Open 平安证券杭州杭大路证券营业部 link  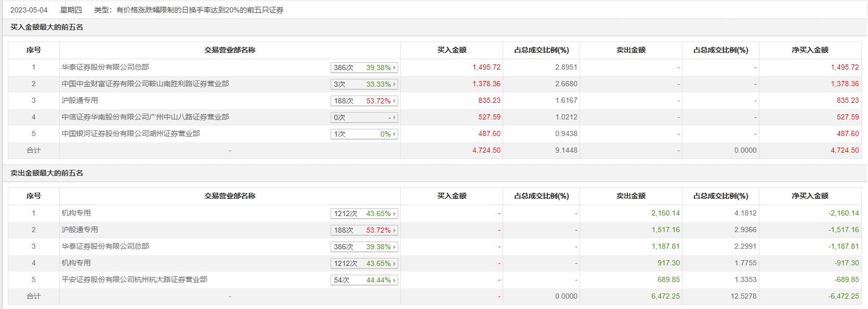tap(134, 280)
